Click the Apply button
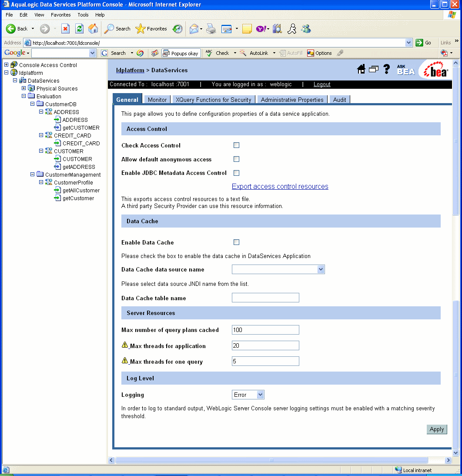Image resolution: width=462 pixels, height=476 pixels. (x=437, y=429)
